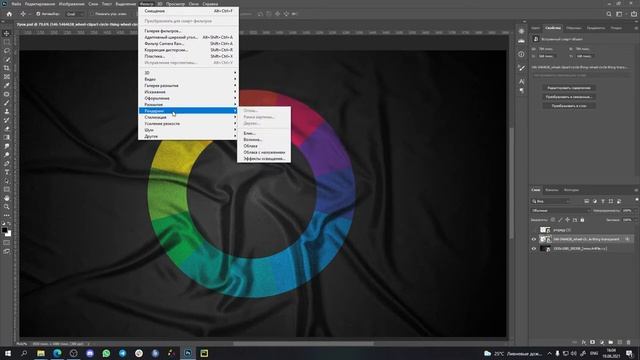640x360 pixels.
Task: Filter layers by type layers icon
Action: (603, 201)
